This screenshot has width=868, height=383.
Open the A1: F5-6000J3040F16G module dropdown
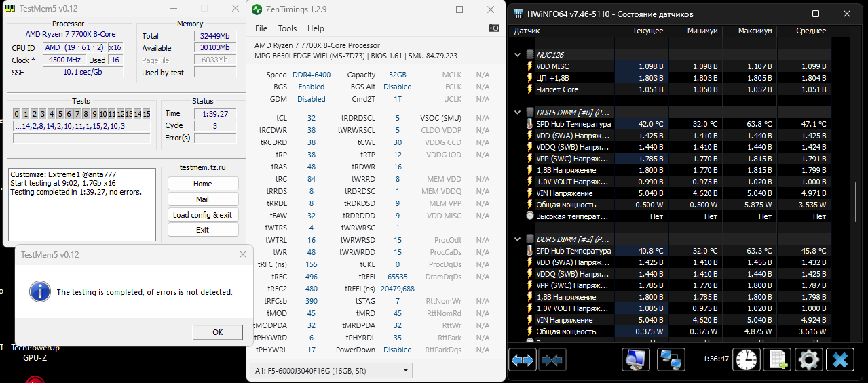click(331, 371)
